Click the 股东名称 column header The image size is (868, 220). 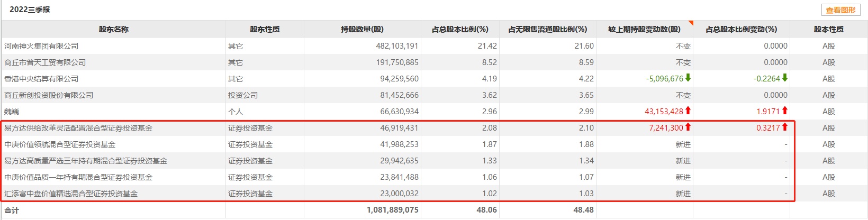[x=114, y=30]
